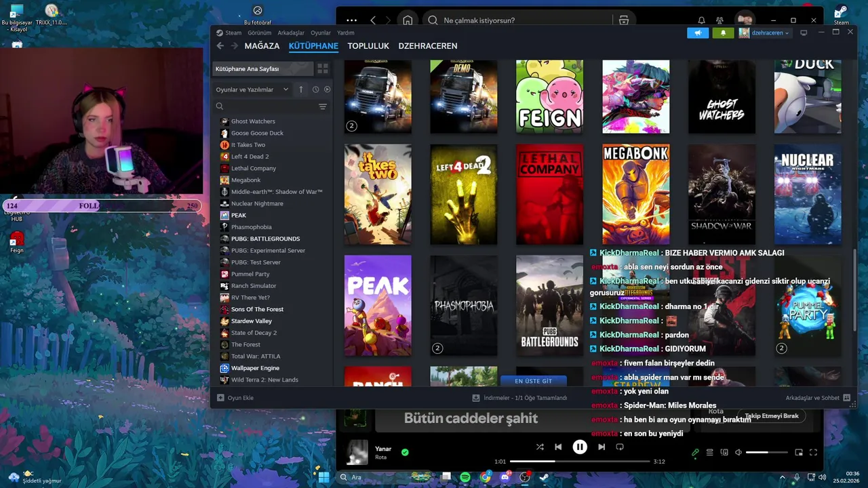
Task: Select Wallpaper Engine in games list
Action: pos(255,368)
